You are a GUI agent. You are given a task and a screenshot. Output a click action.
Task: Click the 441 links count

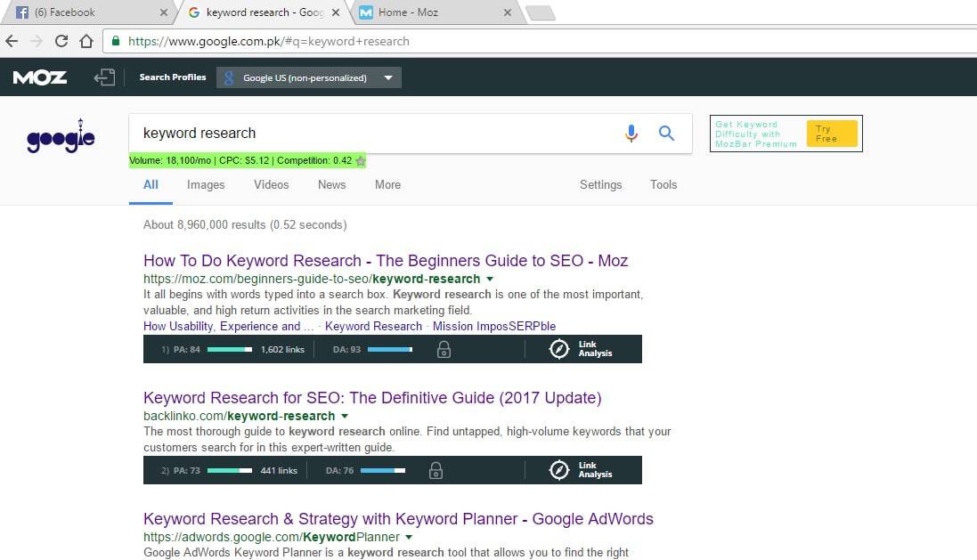tap(279, 470)
